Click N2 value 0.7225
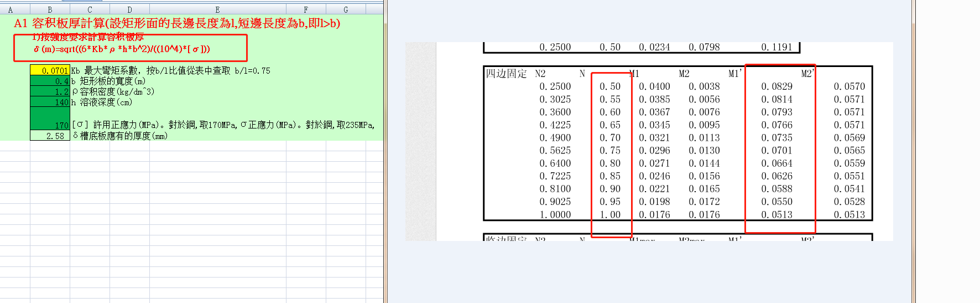This screenshot has width=980, height=303. [x=555, y=176]
